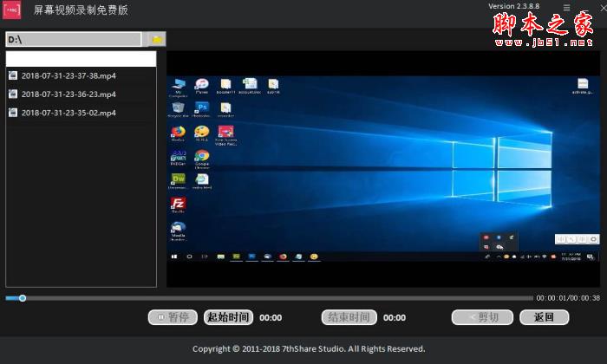Select file 2018-07-31-23-37-38.mp4
The height and width of the screenshot is (364, 607).
(81, 75)
